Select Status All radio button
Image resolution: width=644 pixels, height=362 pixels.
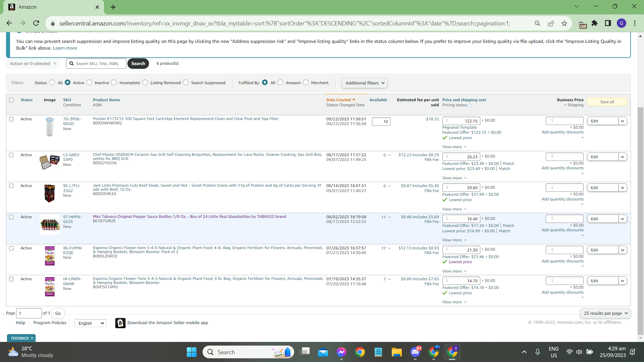pyautogui.click(x=52, y=82)
